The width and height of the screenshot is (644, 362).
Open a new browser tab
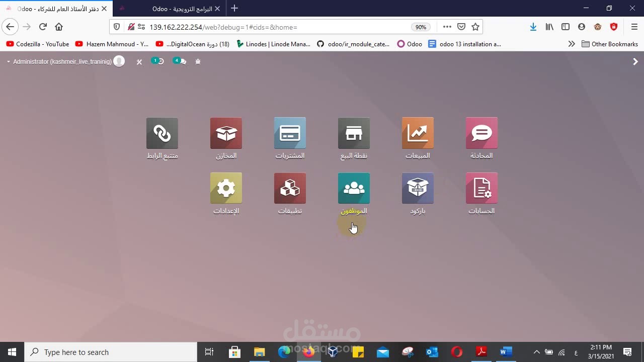click(x=234, y=9)
